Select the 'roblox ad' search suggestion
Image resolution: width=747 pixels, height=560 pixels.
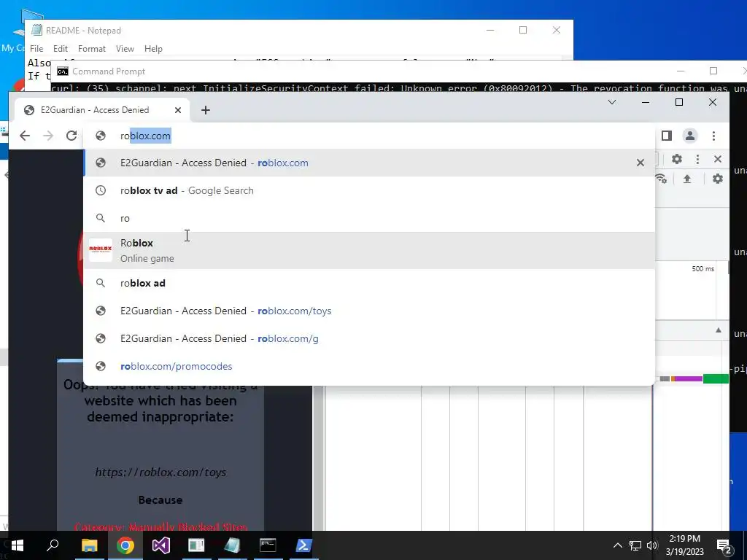click(369, 283)
